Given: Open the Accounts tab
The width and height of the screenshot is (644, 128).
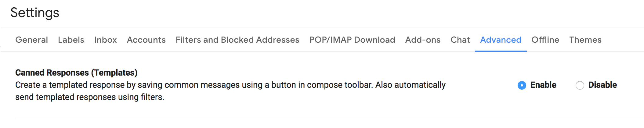Looking at the screenshot, I should (146, 40).
